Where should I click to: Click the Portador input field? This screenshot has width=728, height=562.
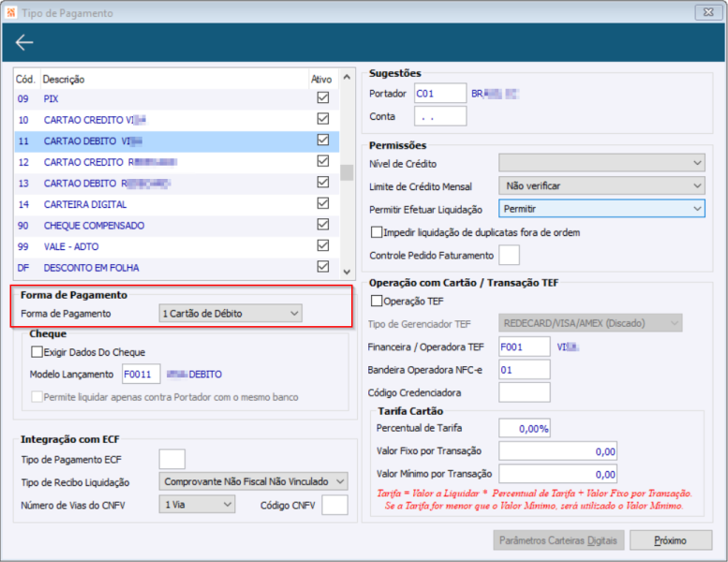click(x=440, y=94)
